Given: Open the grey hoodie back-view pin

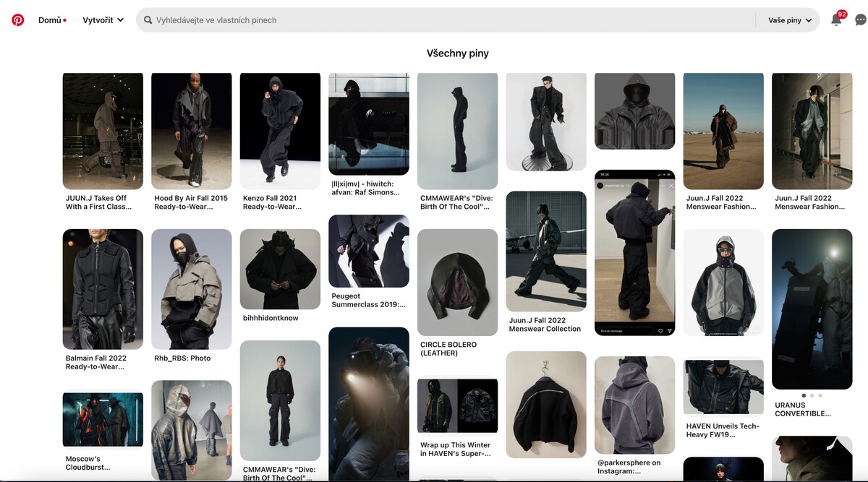Looking at the screenshot, I should pyautogui.click(x=634, y=405).
